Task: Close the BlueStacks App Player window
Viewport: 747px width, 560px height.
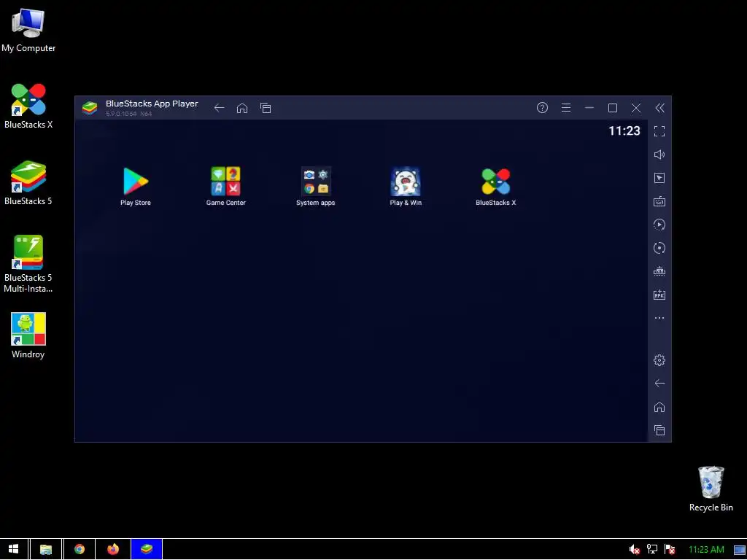Action: coord(636,108)
